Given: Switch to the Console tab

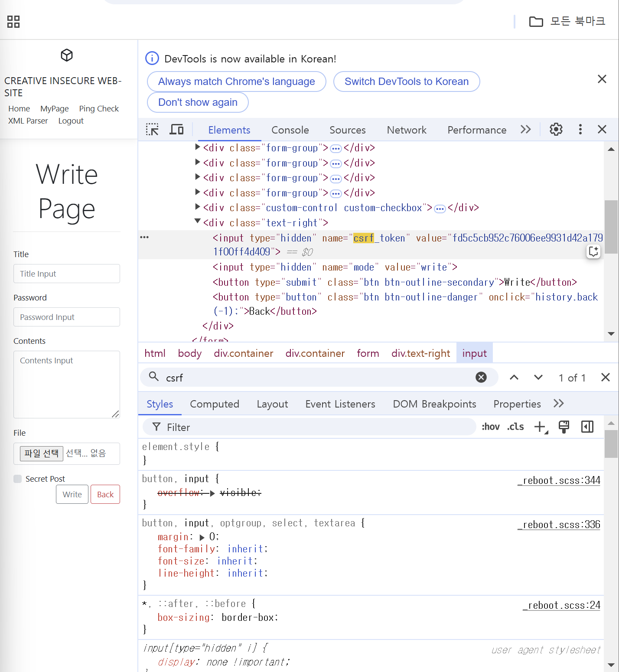Looking at the screenshot, I should point(290,130).
